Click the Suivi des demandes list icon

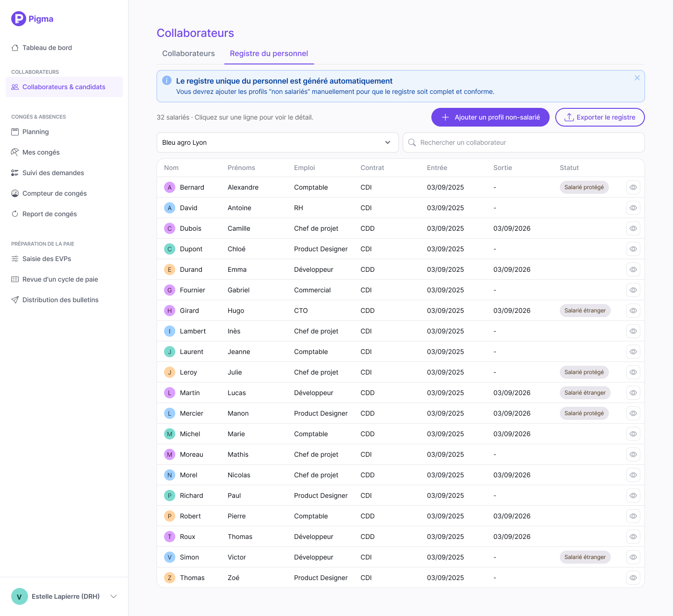[15, 173]
